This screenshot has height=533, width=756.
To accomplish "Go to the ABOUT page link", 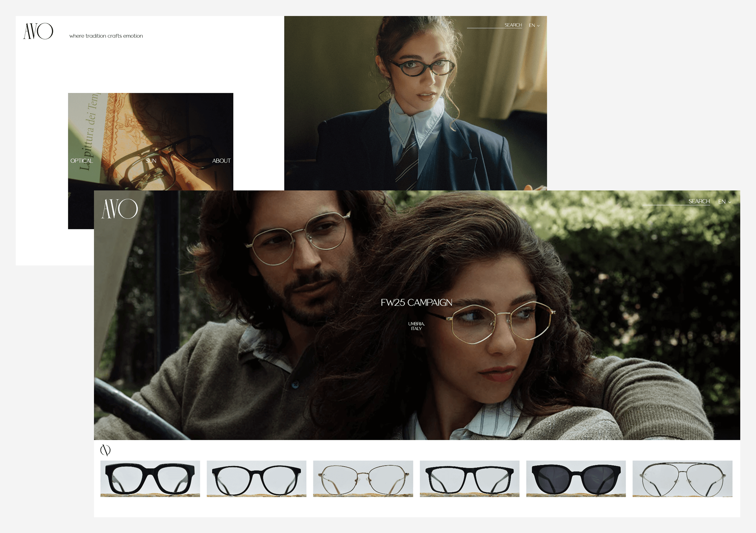I will [x=221, y=161].
